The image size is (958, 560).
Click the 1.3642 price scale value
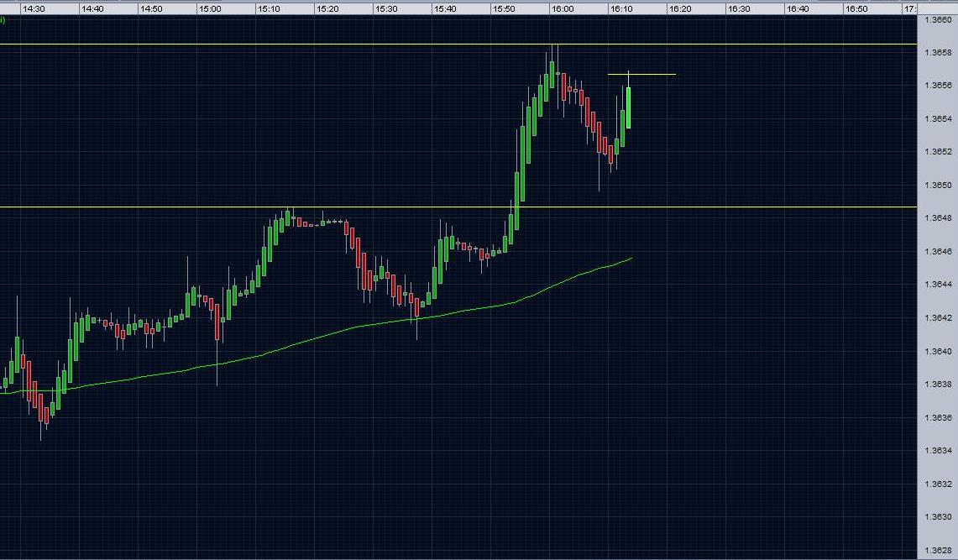(938, 318)
